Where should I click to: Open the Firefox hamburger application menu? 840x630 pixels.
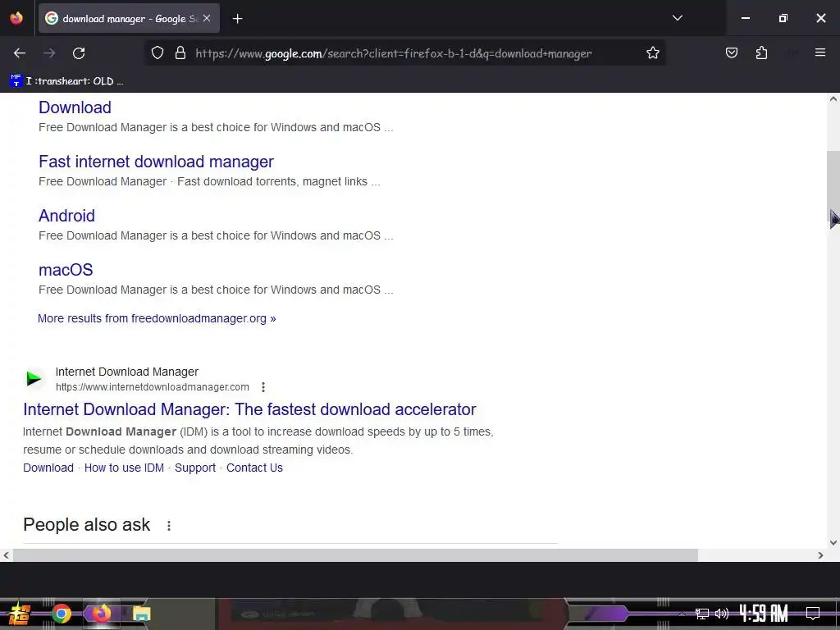(820, 52)
